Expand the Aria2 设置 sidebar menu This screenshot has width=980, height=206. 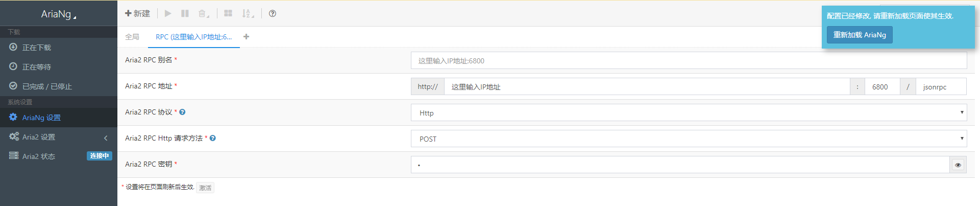[58, 137]
